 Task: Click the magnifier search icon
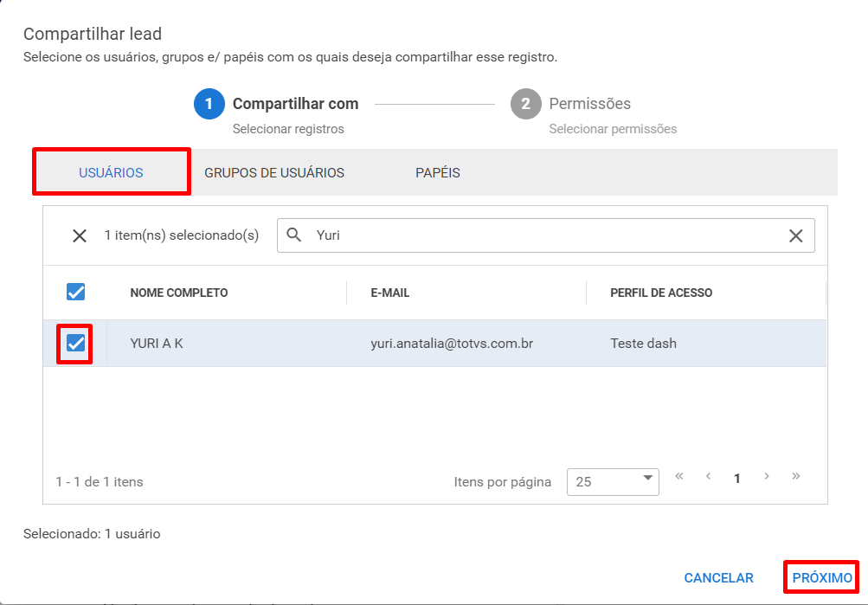[294, 235]
